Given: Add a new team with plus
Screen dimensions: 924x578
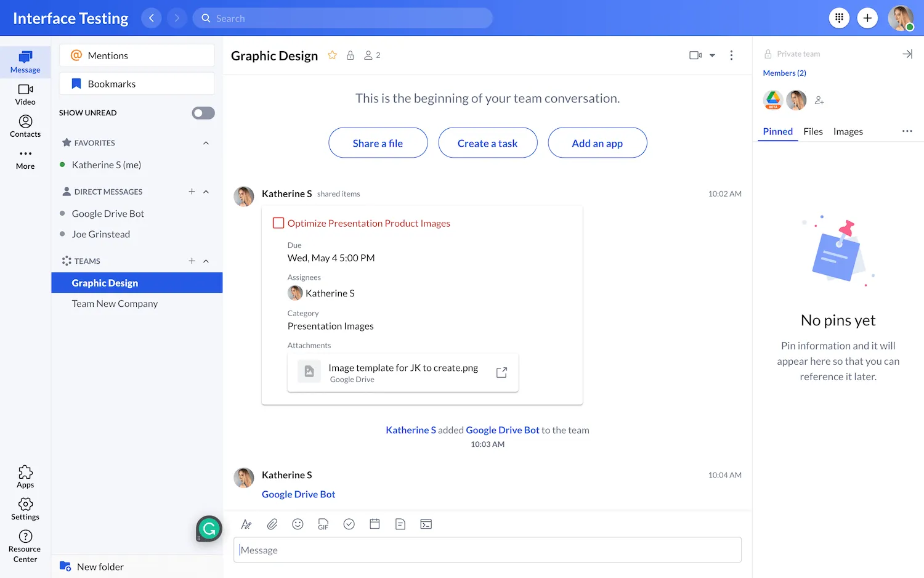Looking at the screenshot, I should (x=192, y=261).
